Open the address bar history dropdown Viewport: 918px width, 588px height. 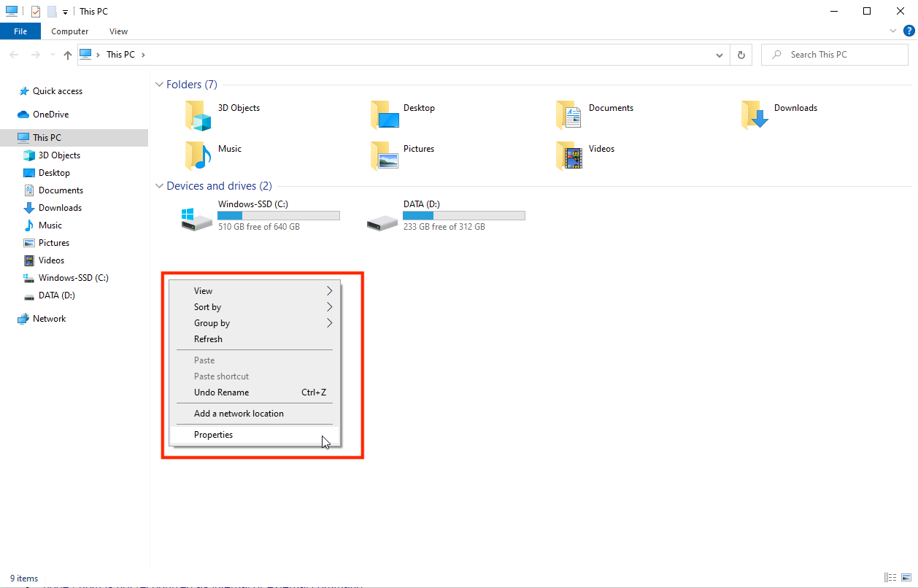tap(720, 55)
